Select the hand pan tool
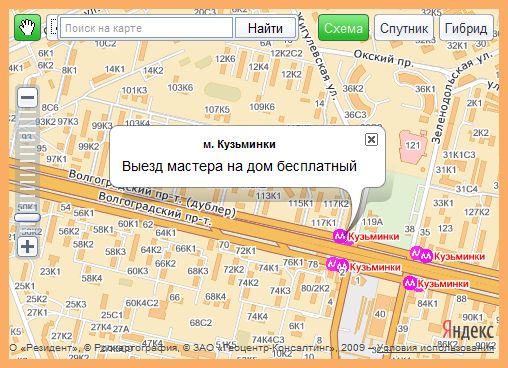Screen dimensions: 508x368 (27, 28)
